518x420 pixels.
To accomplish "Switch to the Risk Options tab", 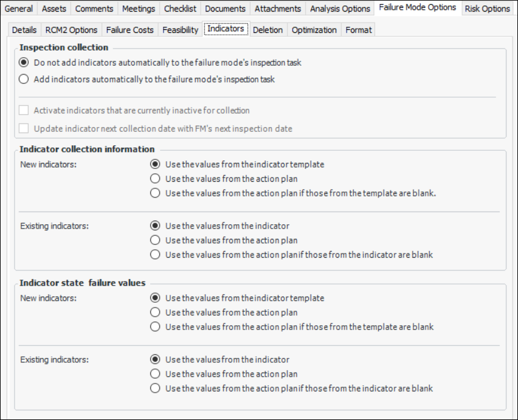I will 487,9.
